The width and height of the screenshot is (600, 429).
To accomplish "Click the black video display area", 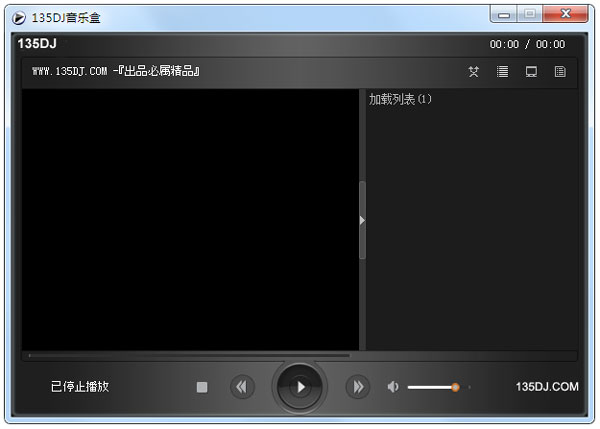I will click(x=190, y=220).
